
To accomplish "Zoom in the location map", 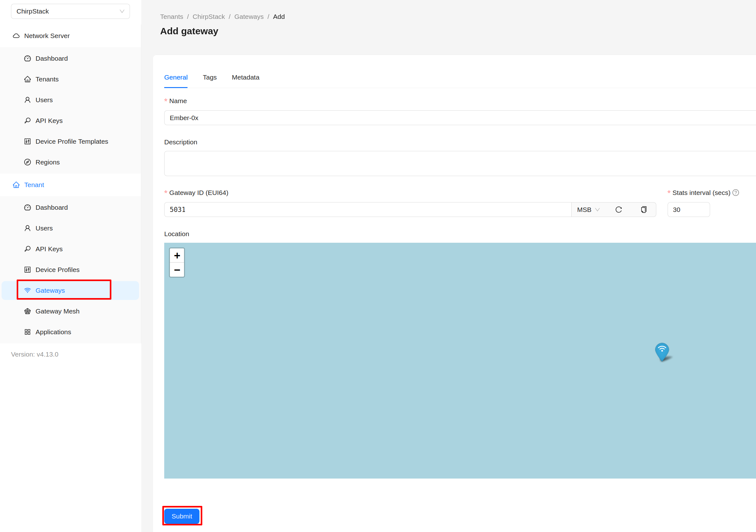I will click(177, 256).
